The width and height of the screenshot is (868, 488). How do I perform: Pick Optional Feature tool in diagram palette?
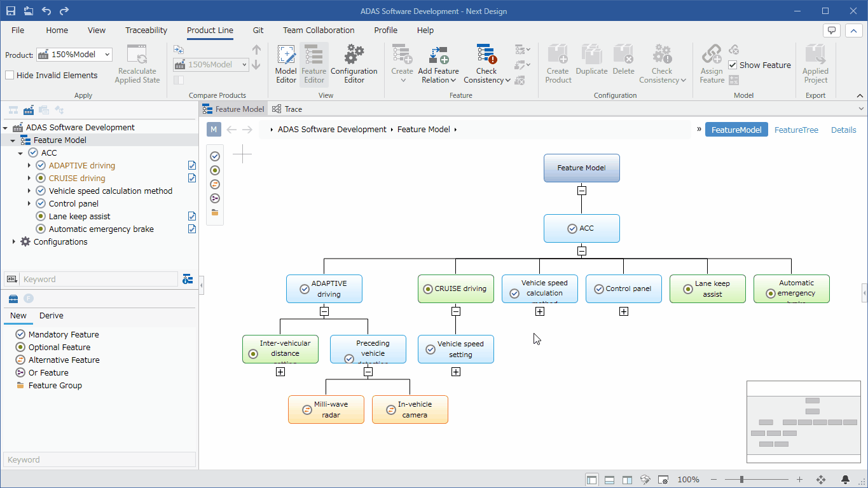click(x=215, y=170)
